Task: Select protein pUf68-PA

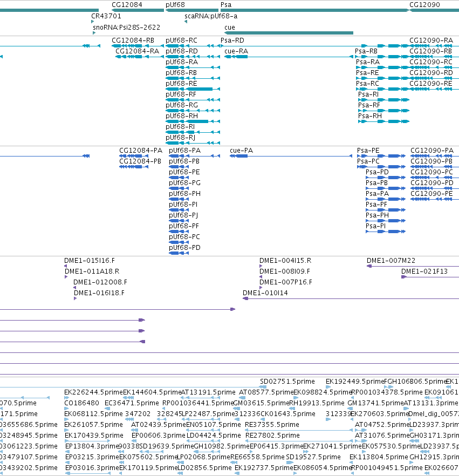Action: coord(185,151)
